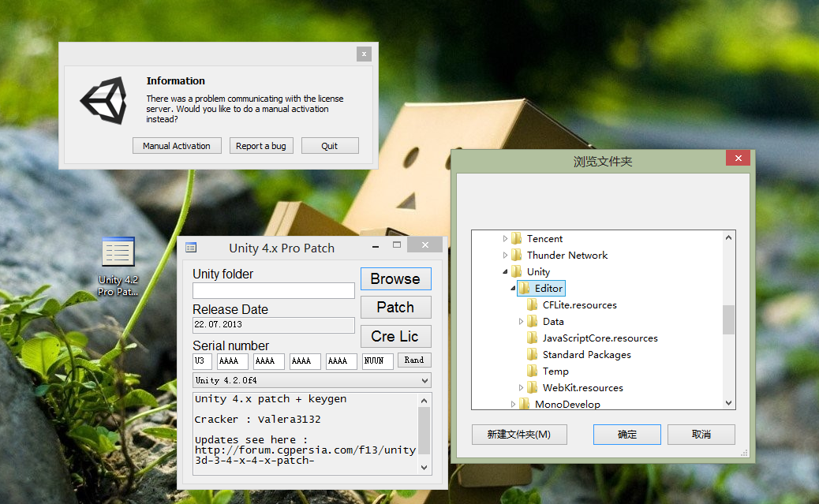Click the Temp folder icon
The height and width of the screenshot is (504, 819).
[533, 371]
